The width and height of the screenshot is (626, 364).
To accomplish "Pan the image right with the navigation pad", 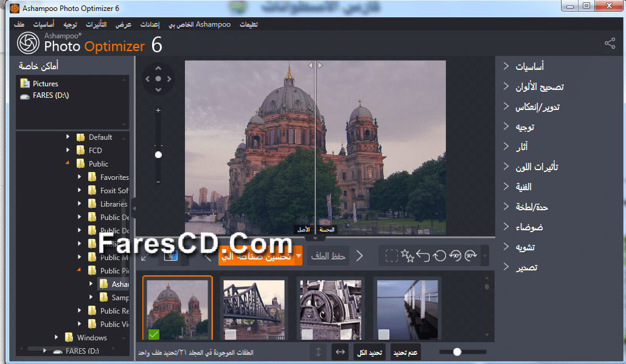I will [169, 79].
